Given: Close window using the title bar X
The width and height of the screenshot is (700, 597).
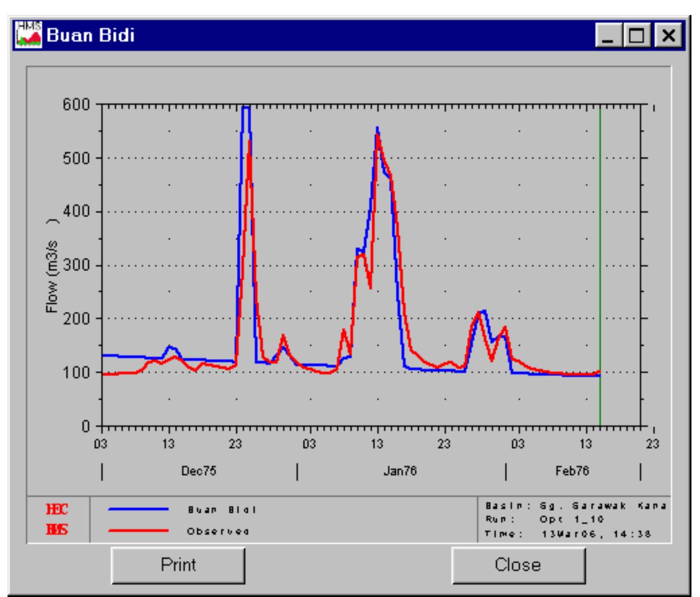Looking at the screenshot, I should 668,36.
